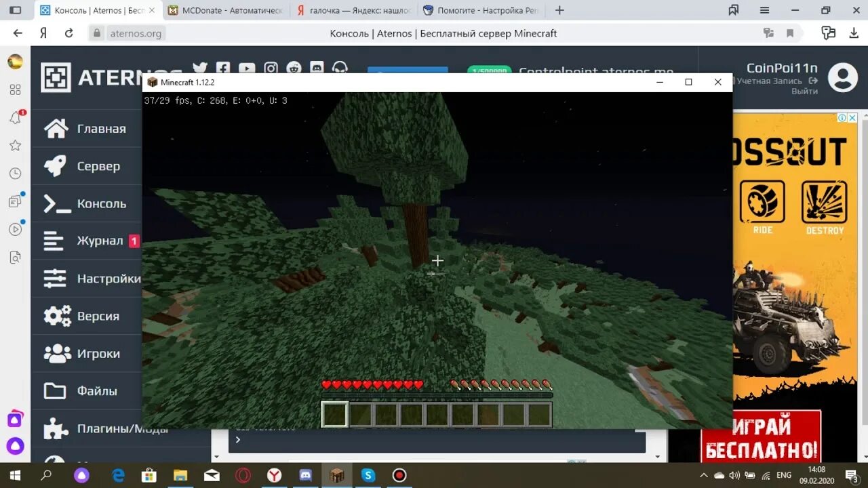
Task: Switch to the MCDonate browser tab
Action: (224, 10)
